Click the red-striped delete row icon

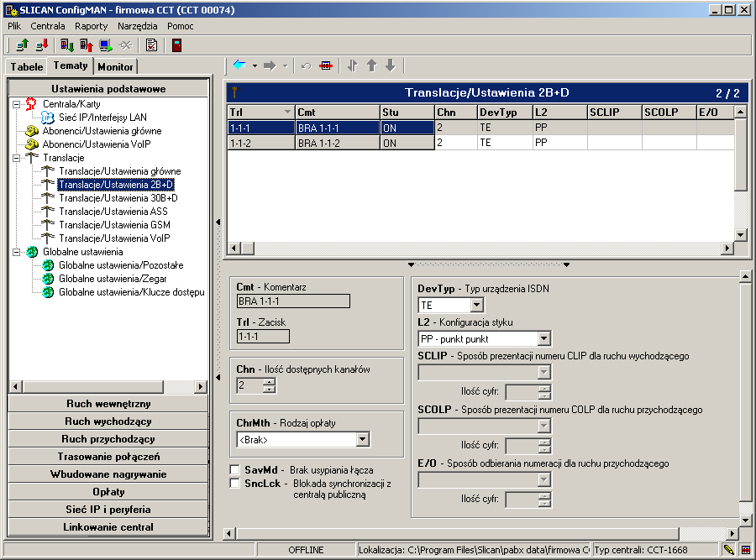click(x=326, y=65)
